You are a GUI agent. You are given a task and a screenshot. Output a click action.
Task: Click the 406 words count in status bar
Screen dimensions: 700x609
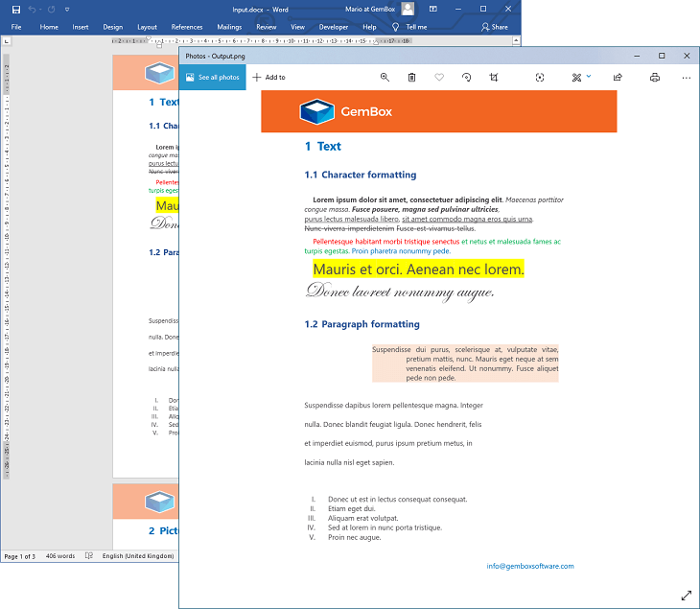point(59,556)
